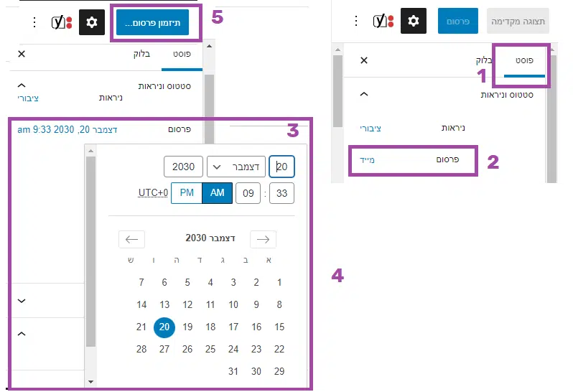Switch to בלוק tab in the right panel
The image size is (573, 392).
coord(483,60)
